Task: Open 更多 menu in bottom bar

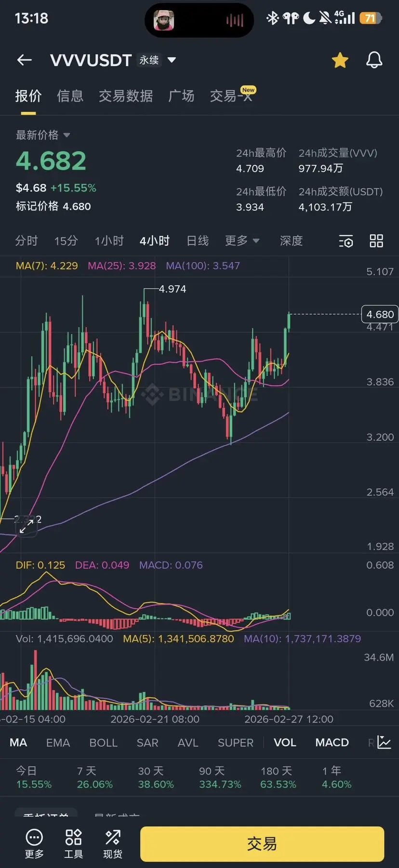Action: click(x=34, y=844)
